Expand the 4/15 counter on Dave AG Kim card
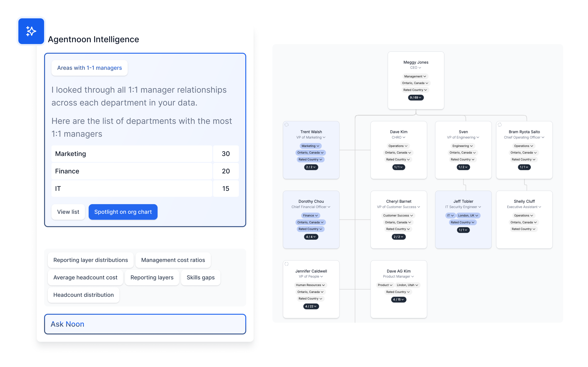The width and height of the screenshot is (588, 367). 398,299
